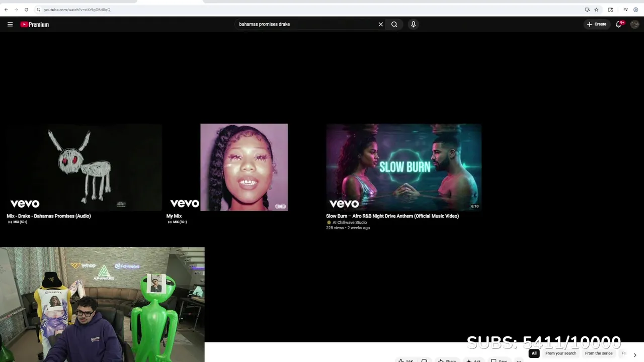
Task: Open the YouTube account avatar menu
Action: tap(635, 24)
